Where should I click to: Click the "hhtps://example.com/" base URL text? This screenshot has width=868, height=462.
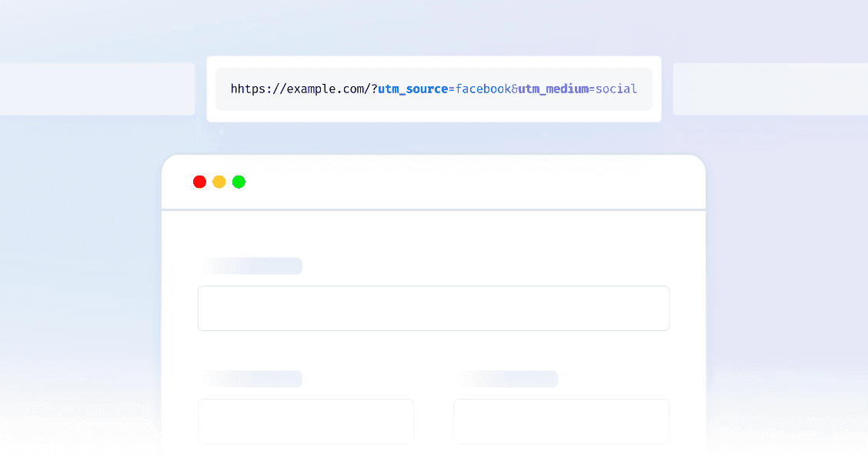pyautogui.click(x=300, y=89)
